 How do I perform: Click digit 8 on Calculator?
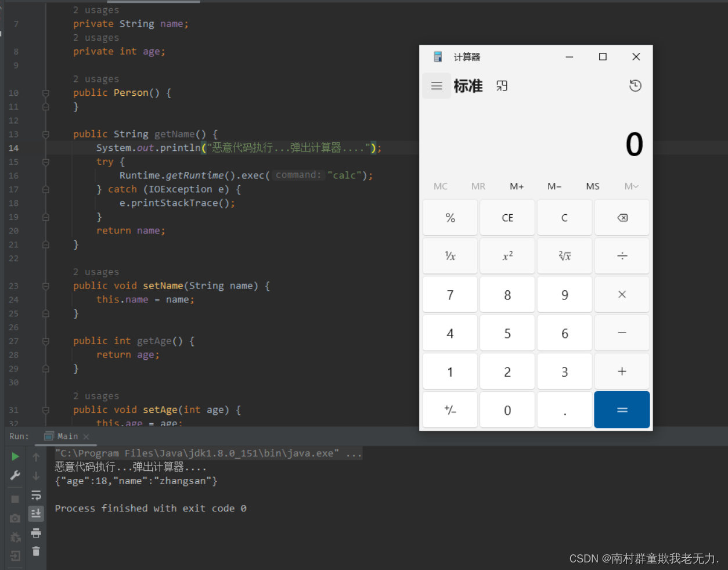pos(507,295)
